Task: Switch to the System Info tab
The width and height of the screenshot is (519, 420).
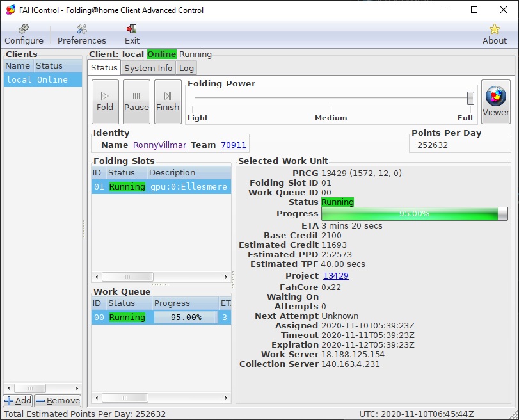Action: pyautogui.click(x=148, y=68)
